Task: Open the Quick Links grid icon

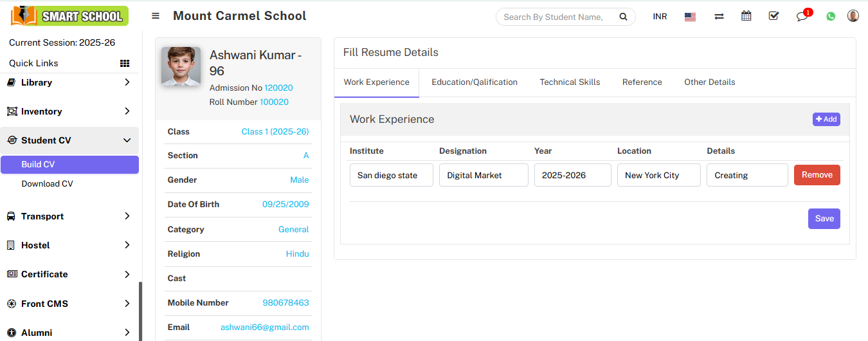Action: pyautogui.click(x=125, y=63)
